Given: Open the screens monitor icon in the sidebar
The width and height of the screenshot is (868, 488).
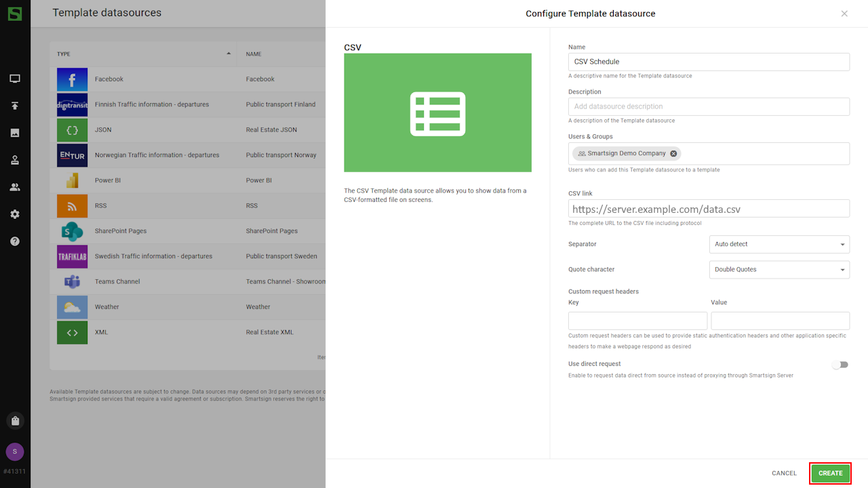Looking at the screenshot, I should tap(15, 79).
